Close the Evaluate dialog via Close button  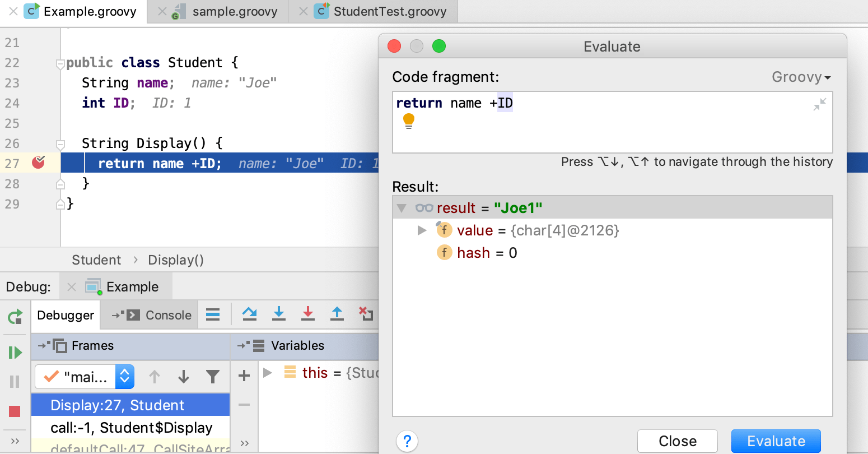point(677,441)
